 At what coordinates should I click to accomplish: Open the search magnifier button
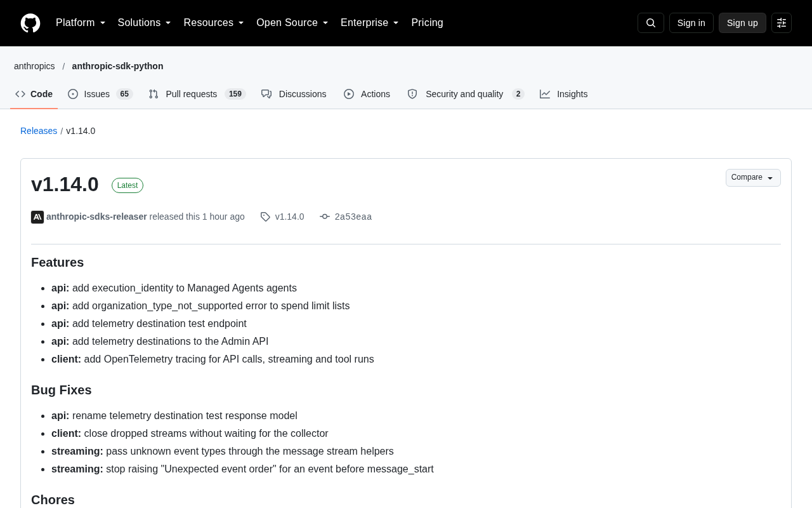(x=651, y=23)
